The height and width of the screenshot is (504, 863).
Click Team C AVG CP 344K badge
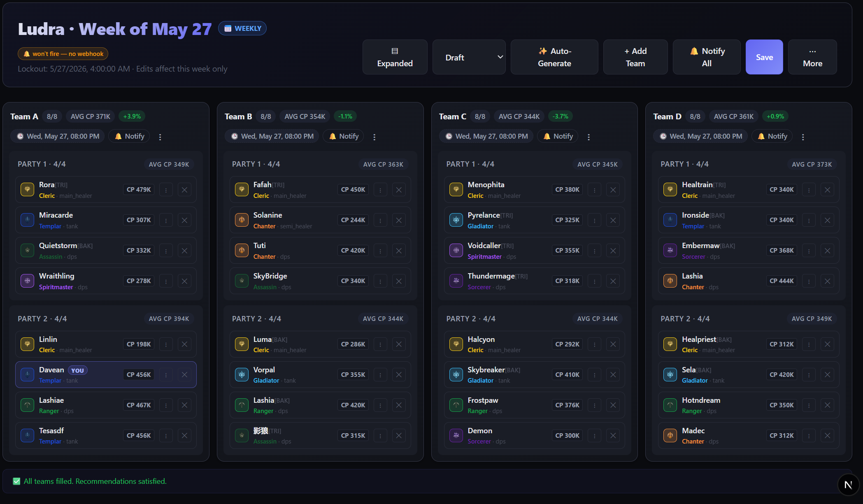coord(519,116)
